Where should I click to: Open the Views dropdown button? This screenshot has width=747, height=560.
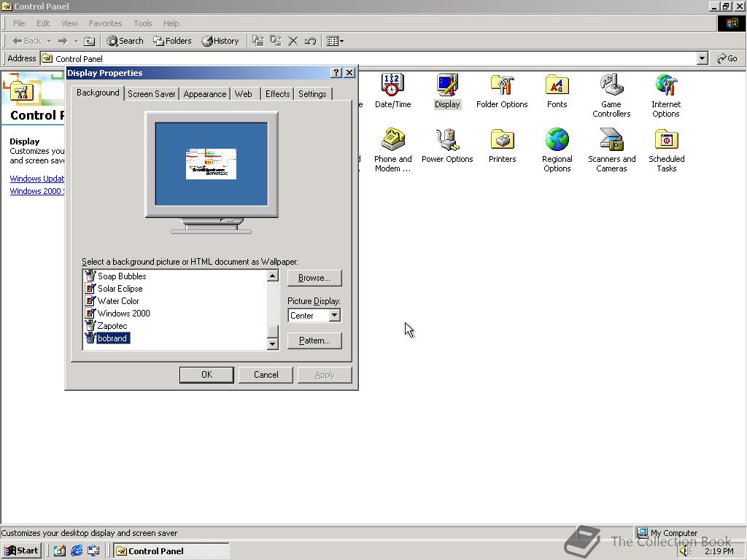pyautogui.click(x=335, y=41)
